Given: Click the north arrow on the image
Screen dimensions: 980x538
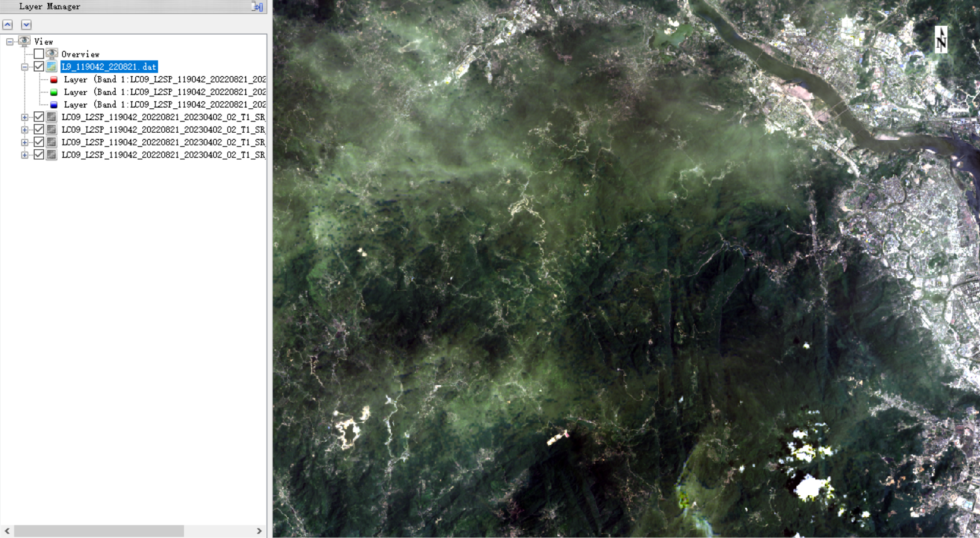Looking at the screenshot, I should (x=941, y=39).
